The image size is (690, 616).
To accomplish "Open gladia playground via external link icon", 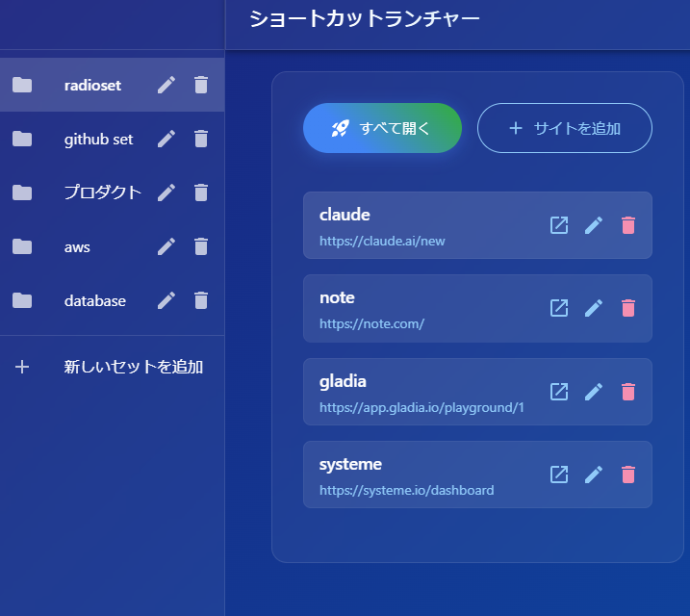I will pos(559,392).
